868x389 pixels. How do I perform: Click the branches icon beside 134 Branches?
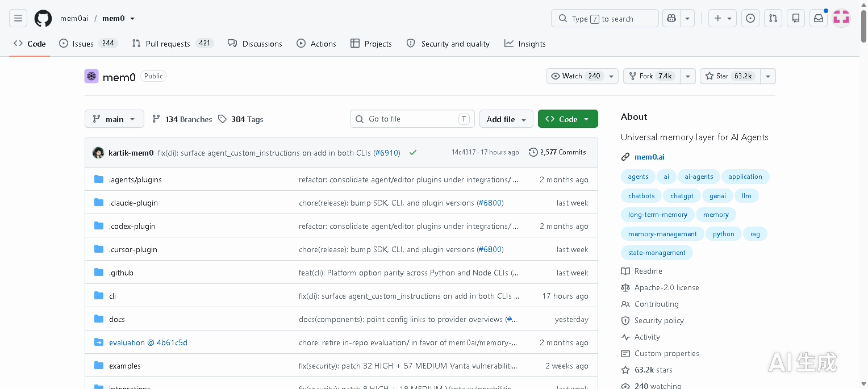pos(156,119)
